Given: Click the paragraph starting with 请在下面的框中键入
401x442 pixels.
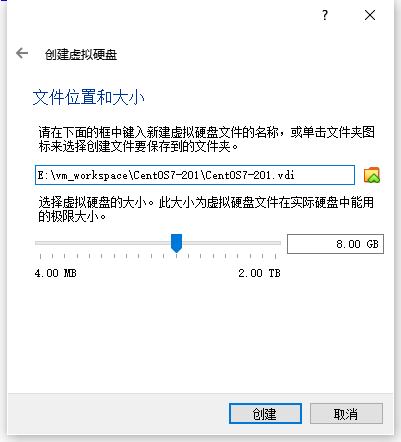Looking at the screenshot, I should [206, 139].
